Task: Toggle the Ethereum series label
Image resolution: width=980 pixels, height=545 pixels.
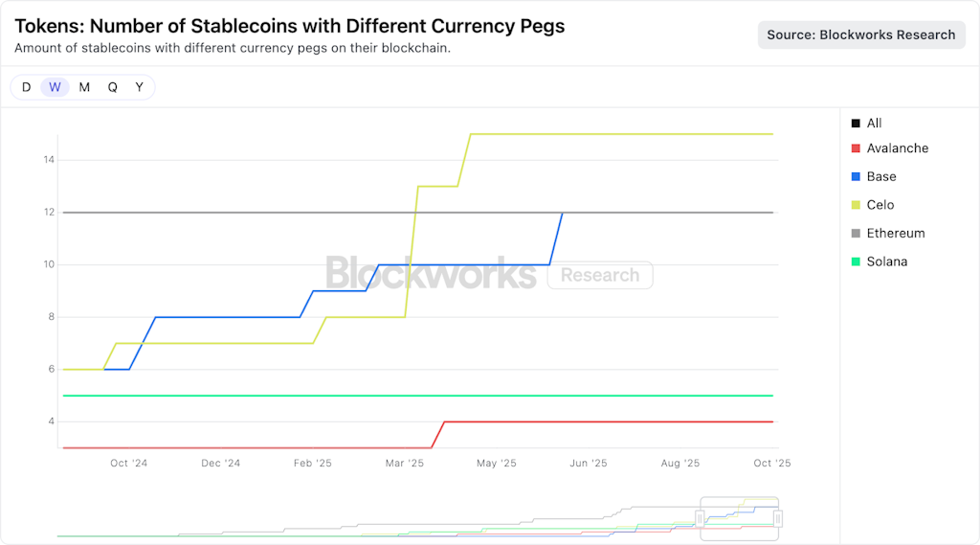Action: coord(895,234)
